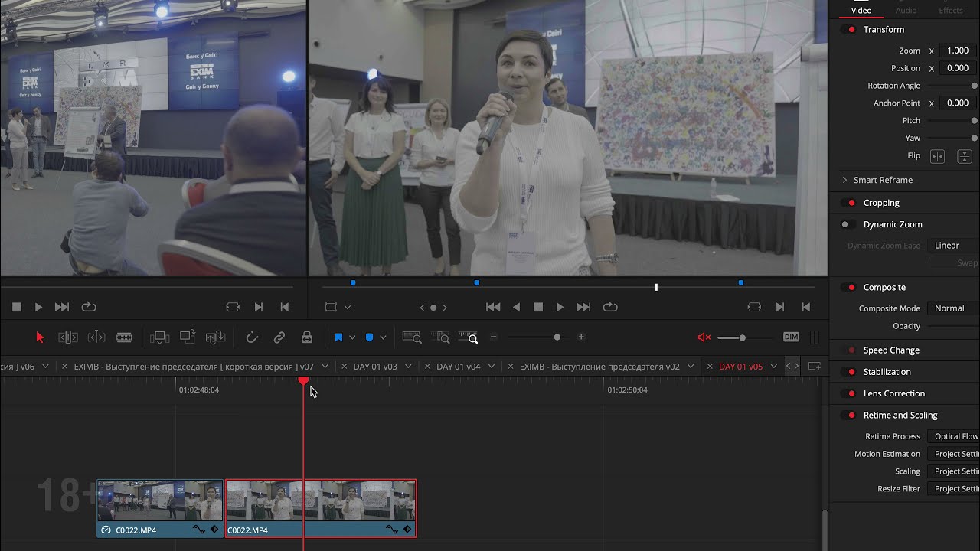Open the Scaling Project Settings dropdown
The width and height of the screenshot is (980, 551).
[953, 471]
